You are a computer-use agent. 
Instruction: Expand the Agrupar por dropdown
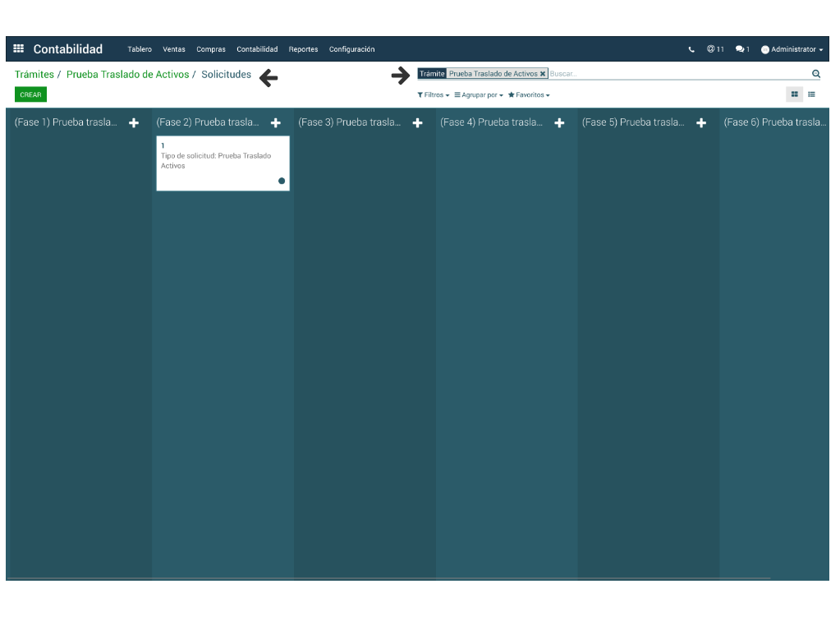coord(479,95)
